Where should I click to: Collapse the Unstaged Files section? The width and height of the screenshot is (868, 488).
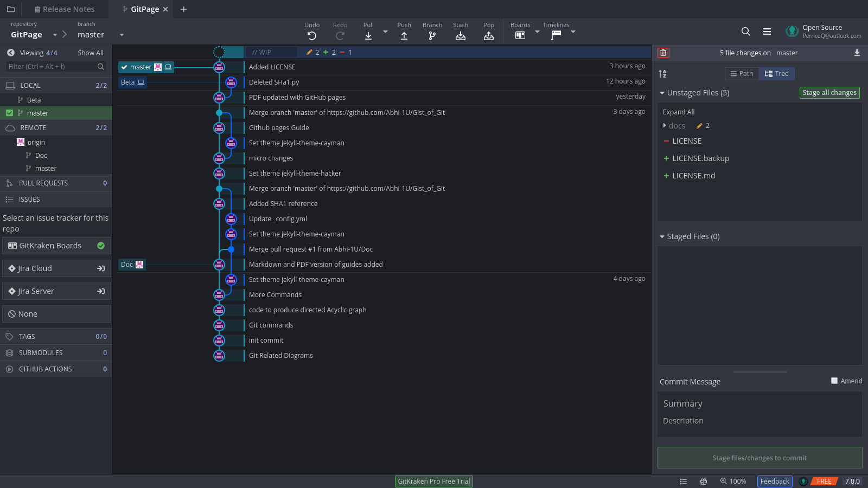[662, 93]
